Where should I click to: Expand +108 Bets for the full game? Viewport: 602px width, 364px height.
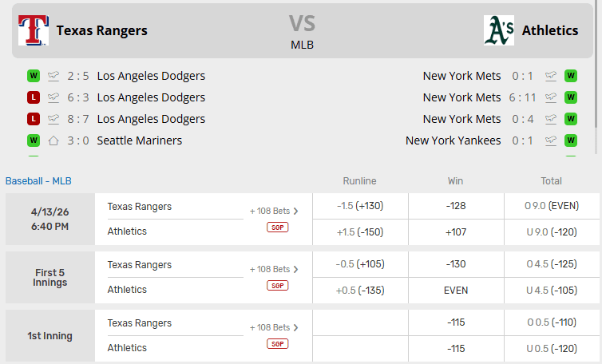click(274, 211)
